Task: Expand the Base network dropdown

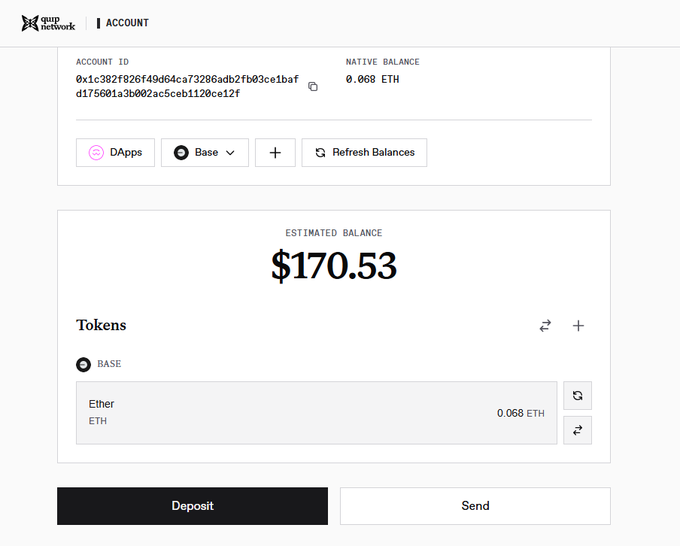Action: [205, 152]
